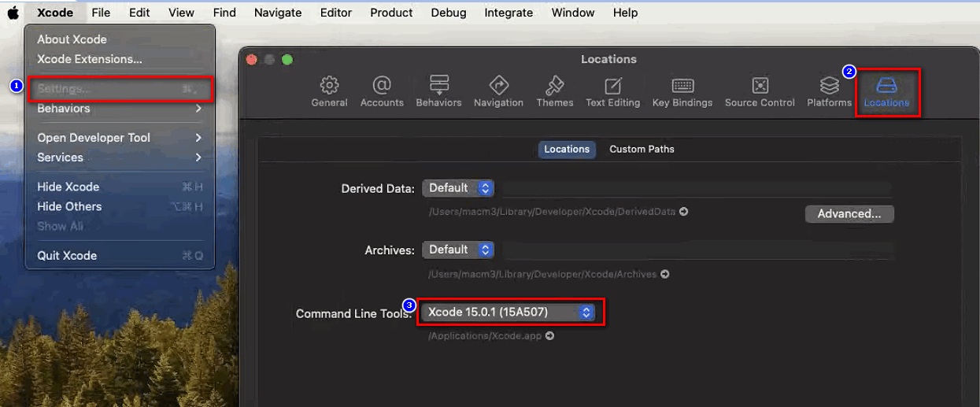The image size is (980, 407).
Task: Open the Text Editing settings pane
Action: [x=612, y=92]
